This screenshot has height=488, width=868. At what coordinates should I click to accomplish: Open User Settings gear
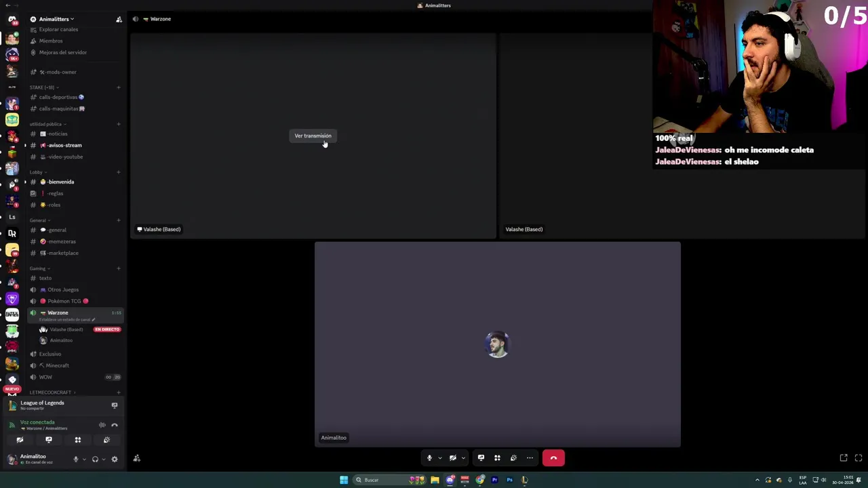point(114,459)
